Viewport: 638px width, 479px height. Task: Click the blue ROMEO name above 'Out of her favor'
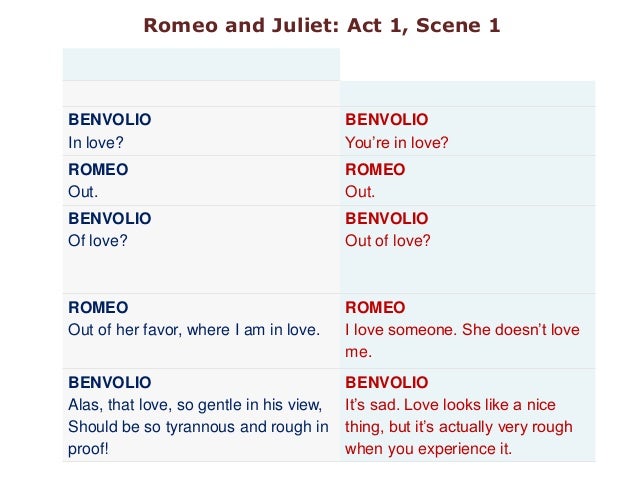(x=98, y=307)
